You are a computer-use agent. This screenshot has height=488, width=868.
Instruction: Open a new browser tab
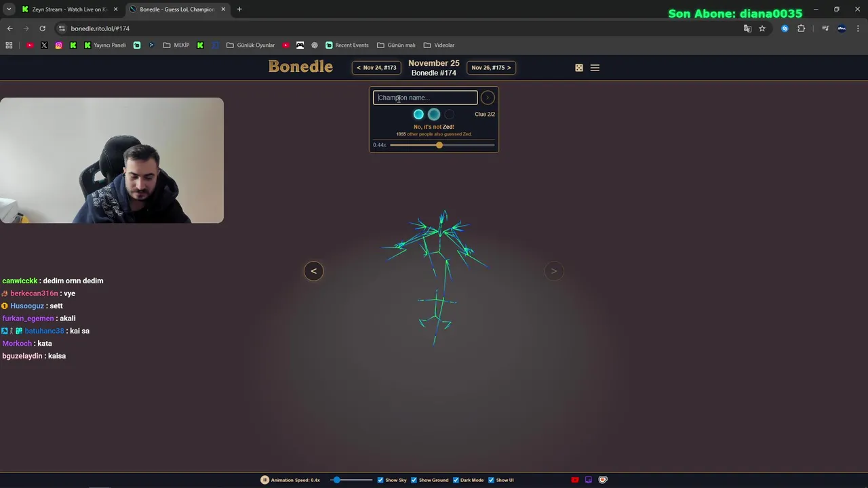pos(239,9)
